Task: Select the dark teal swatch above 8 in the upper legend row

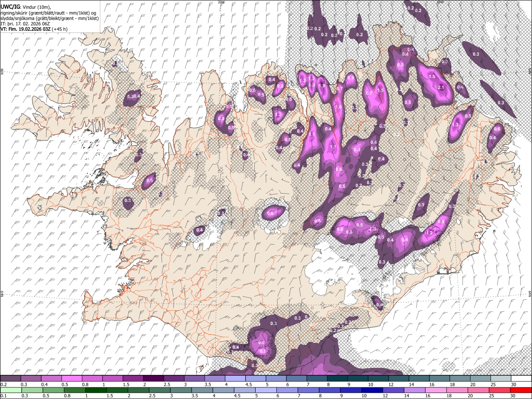Action: (337, 379)
